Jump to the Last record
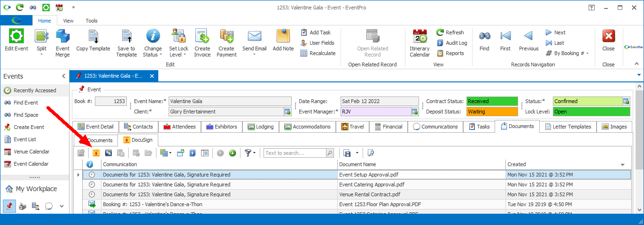The height and width of the screenshot is (225, 644). (x=555, y=43)
